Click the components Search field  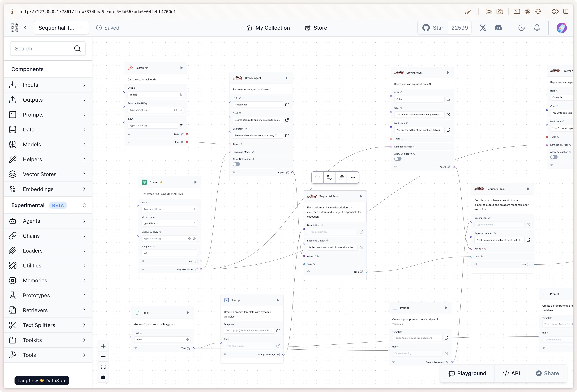(43, 48)
